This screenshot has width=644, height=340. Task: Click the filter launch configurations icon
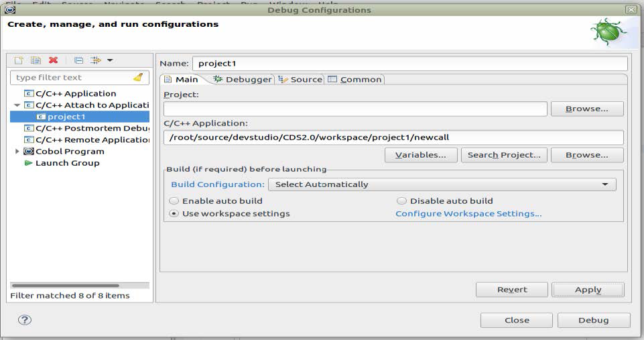[96, 60]
